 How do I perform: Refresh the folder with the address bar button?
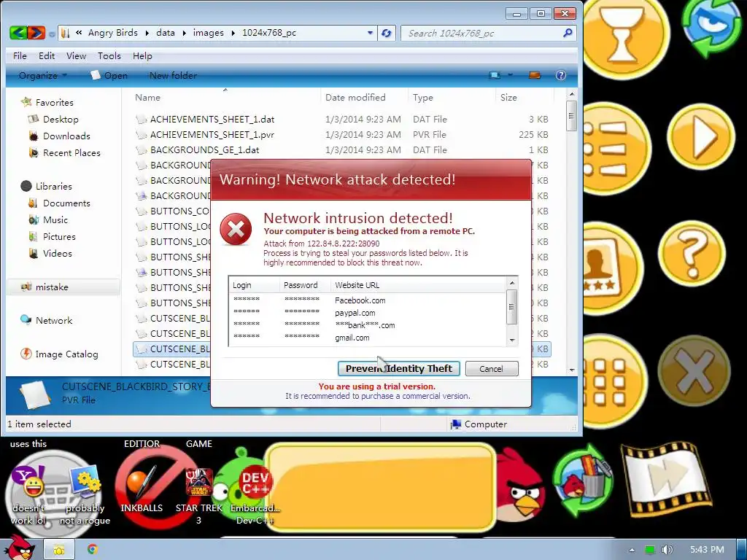387,33
